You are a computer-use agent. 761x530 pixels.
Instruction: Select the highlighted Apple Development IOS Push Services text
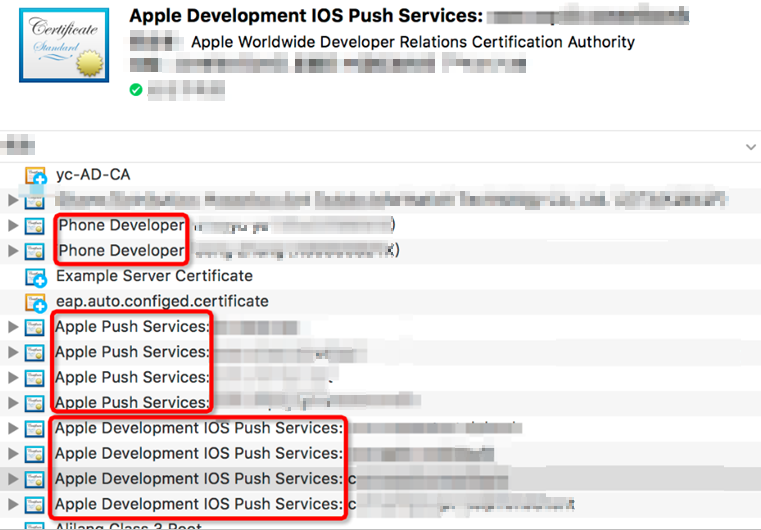(x=199, y=479)
